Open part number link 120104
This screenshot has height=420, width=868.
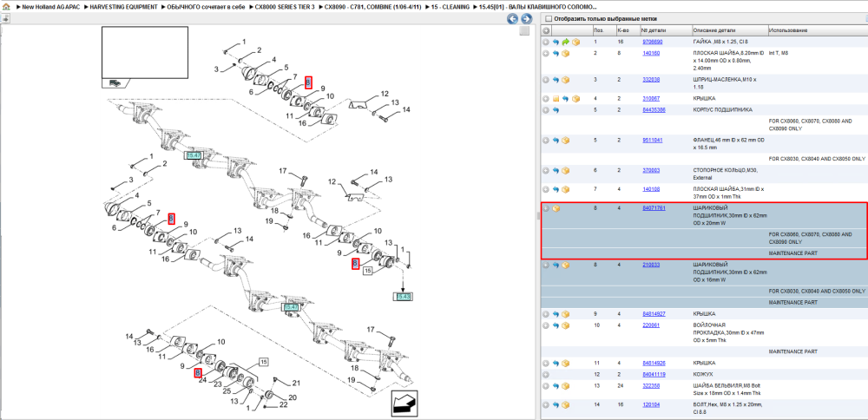651,404
